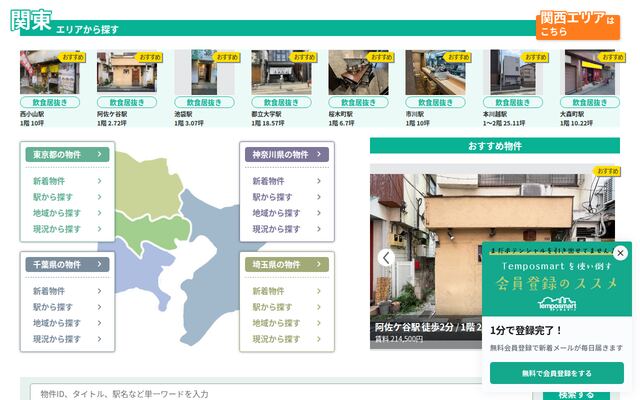The height and width of the screenshot is (400, 640).
Task: Open the 池袋駅 property thumbnail
Action: 204,72
